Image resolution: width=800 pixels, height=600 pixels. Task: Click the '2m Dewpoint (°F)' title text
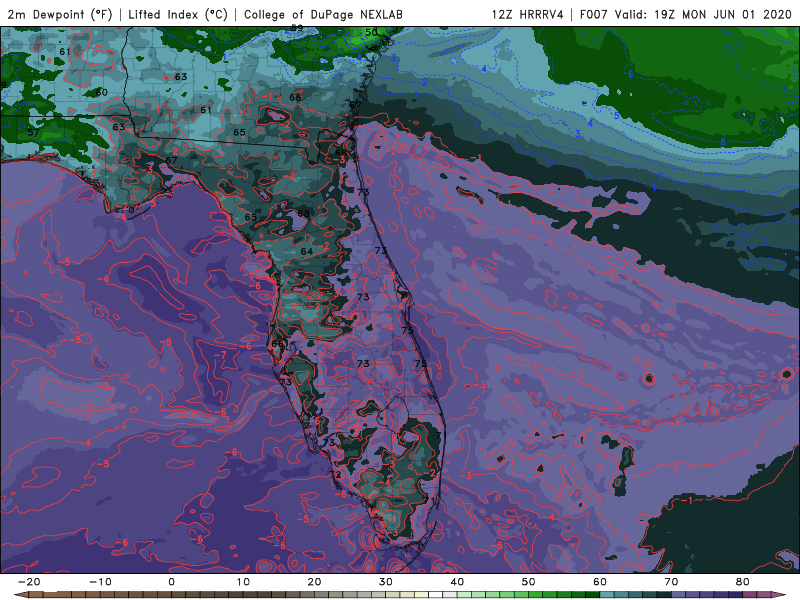[x=60, y=14]
